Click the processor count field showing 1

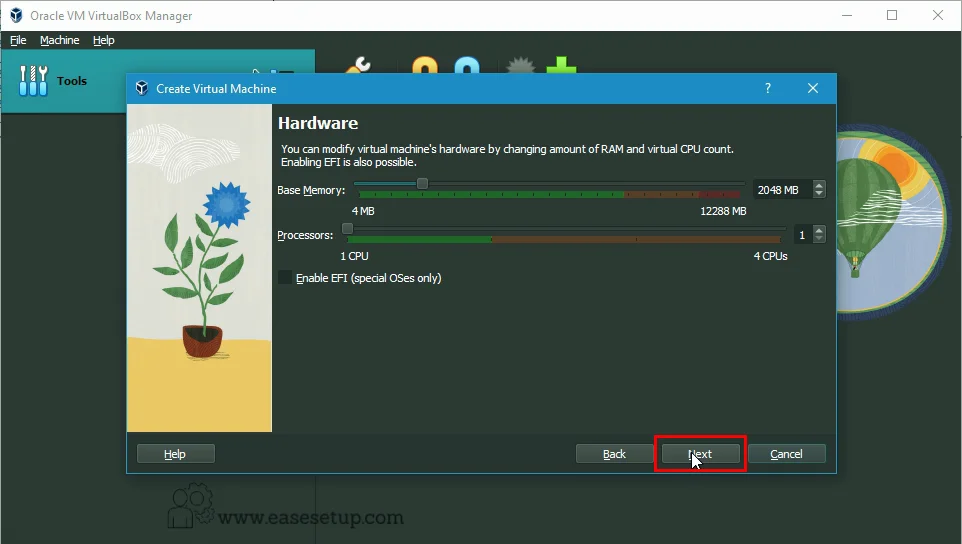pos(802,235)
